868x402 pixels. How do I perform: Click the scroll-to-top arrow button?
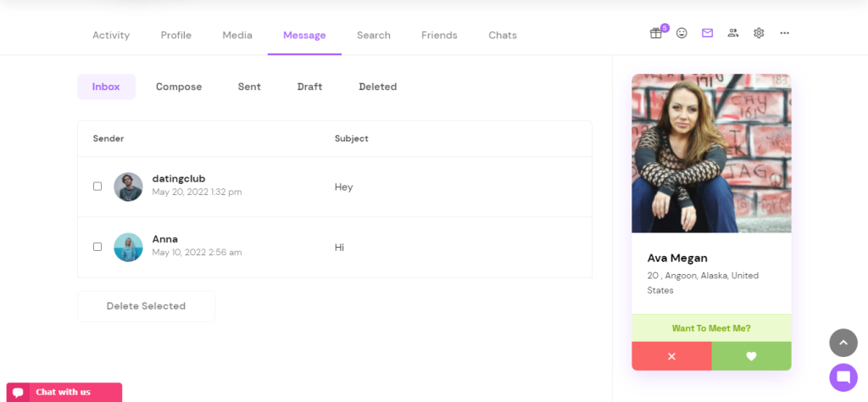click(x=843, y=343)
